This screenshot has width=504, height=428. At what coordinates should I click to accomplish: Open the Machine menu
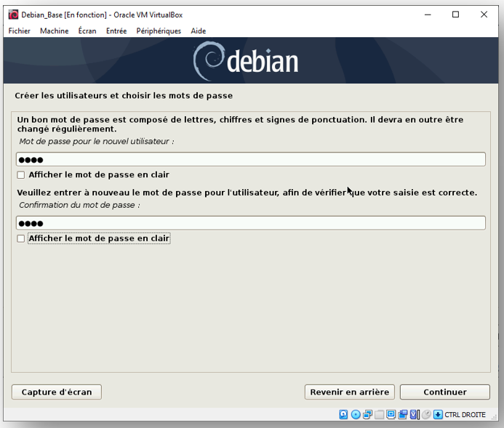pyautogui.click(x=55, y=31)
